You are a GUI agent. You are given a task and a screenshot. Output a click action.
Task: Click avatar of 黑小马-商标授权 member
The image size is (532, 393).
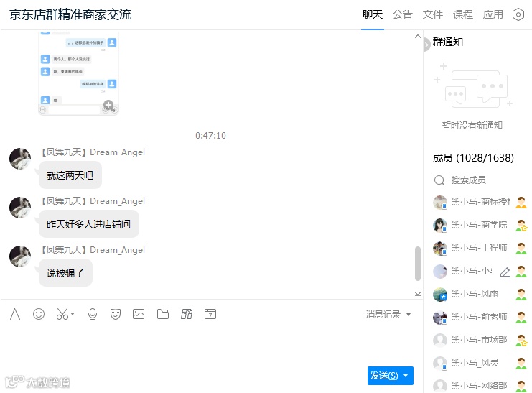pyautogui.click(x=440, y=202)
